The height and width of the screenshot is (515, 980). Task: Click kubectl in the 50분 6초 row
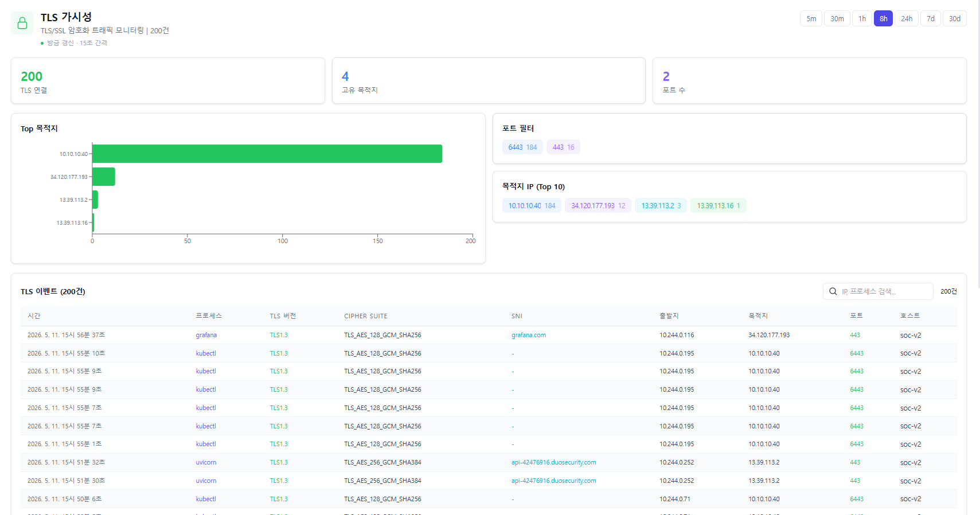click(x=206, y=499)
